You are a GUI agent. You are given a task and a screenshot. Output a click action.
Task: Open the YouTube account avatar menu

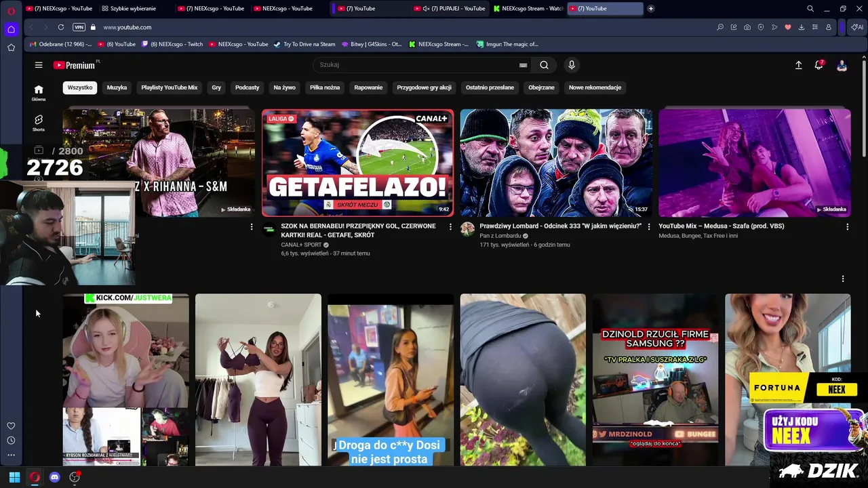coord(842,65)
